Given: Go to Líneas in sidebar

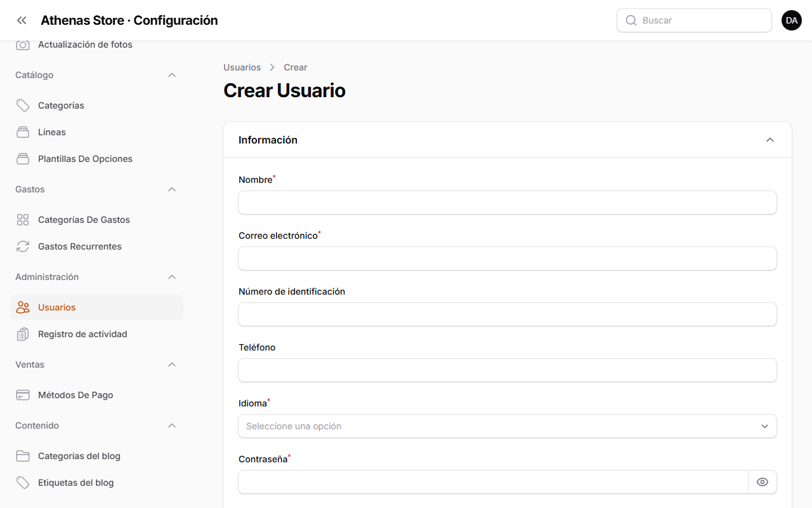Looking at the screenshot, I should pyautogui.click(x=96, y=132).
